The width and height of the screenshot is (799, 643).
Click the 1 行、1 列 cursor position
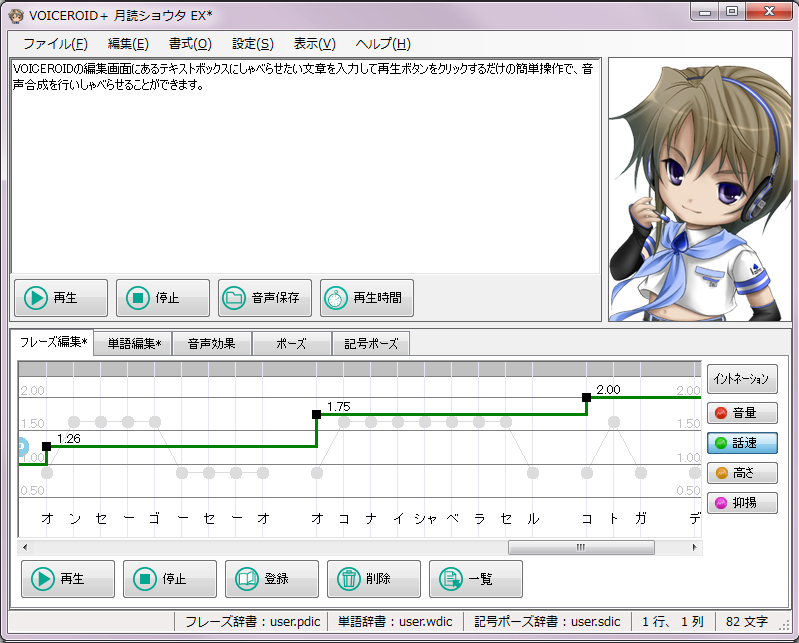point(673,622)
